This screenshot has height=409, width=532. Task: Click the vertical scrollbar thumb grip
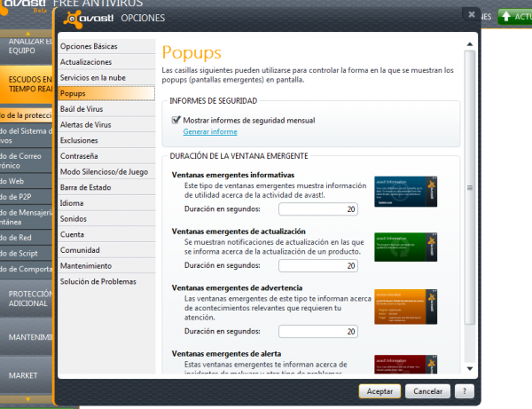coord(470,188)
